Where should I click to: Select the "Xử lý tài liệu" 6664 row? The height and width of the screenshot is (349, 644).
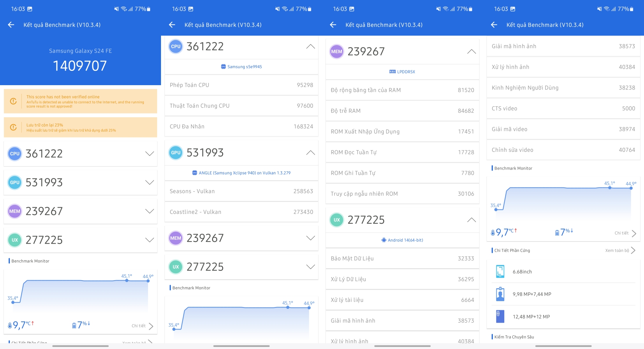pos(402,300)
